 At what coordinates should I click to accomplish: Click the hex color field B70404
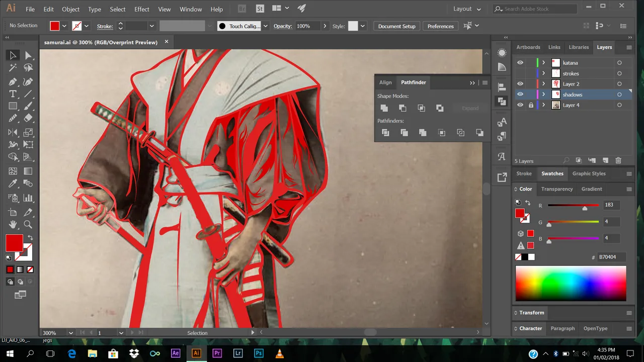click(x=611, y=257)
